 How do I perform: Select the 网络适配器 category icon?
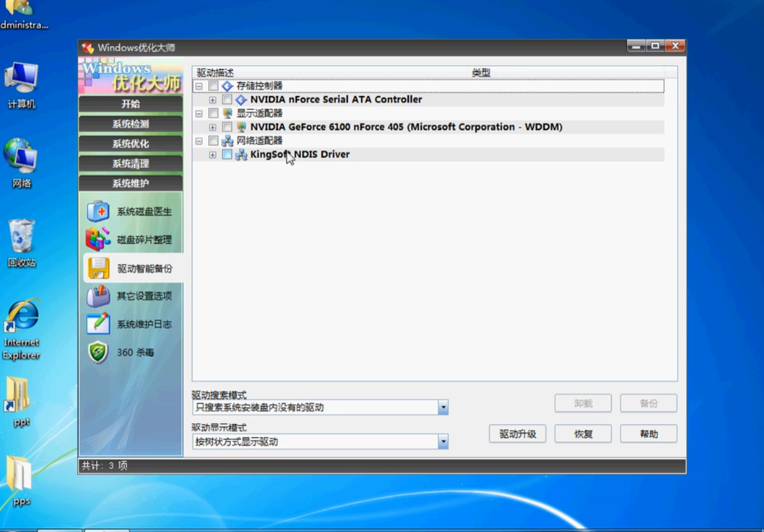[228, 141]
